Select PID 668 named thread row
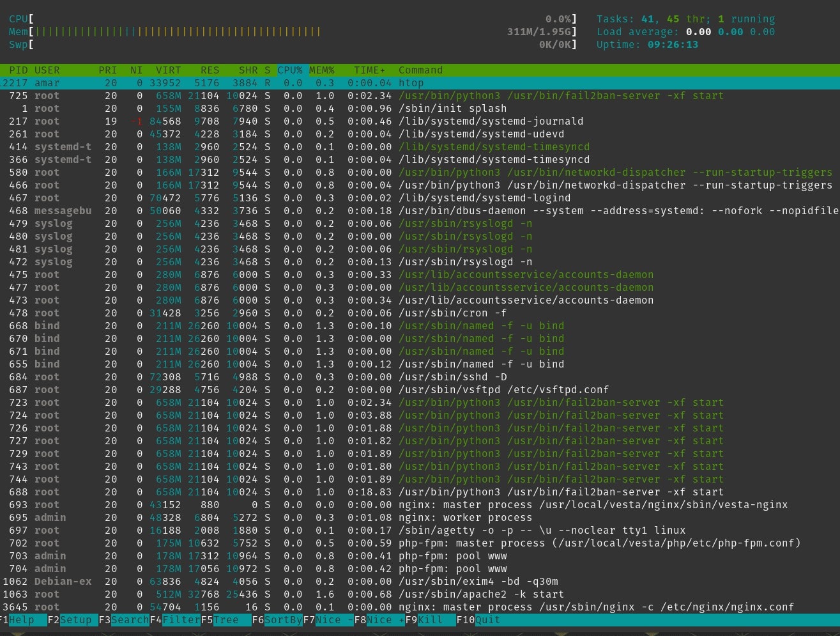Image resolution: width=840 pixels, height=636 pixels. (x=420, y=326)
